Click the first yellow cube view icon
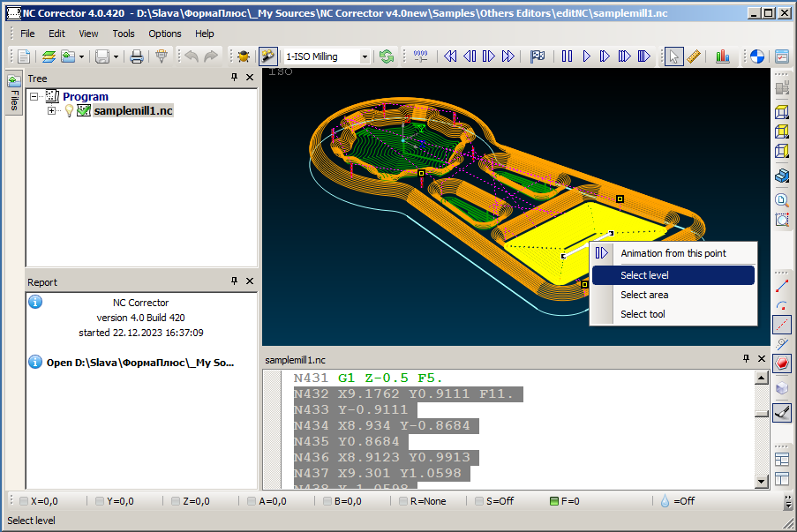The width and height of the screenshot is (797, 532). [x=782, y=112]
